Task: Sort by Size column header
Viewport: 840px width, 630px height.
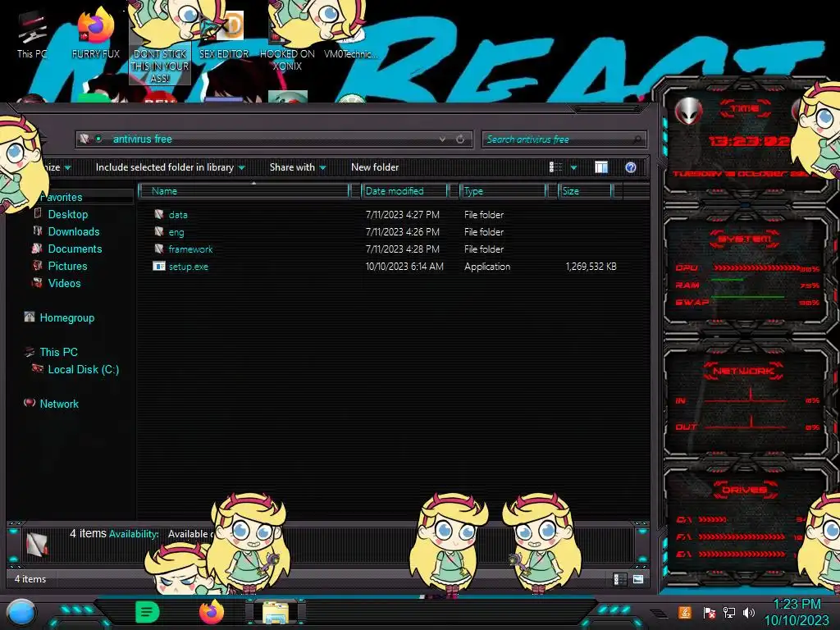Action: click(584, 190)
